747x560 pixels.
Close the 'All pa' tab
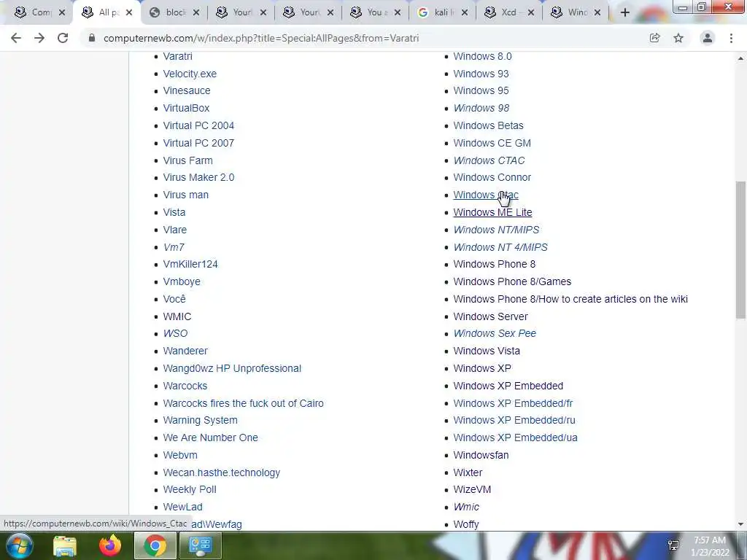pyautogui.click(x=128, y=12)
